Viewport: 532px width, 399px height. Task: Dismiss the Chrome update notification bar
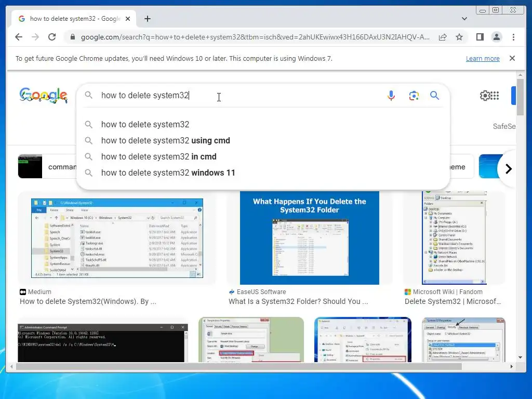(x=512, y=58)
